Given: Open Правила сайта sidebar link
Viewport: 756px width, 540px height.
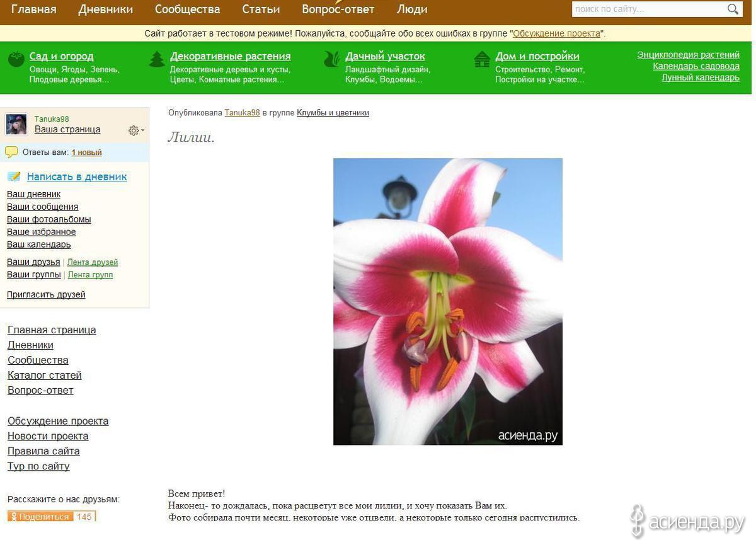Looking at the screenshot, I should pos(43,451).
